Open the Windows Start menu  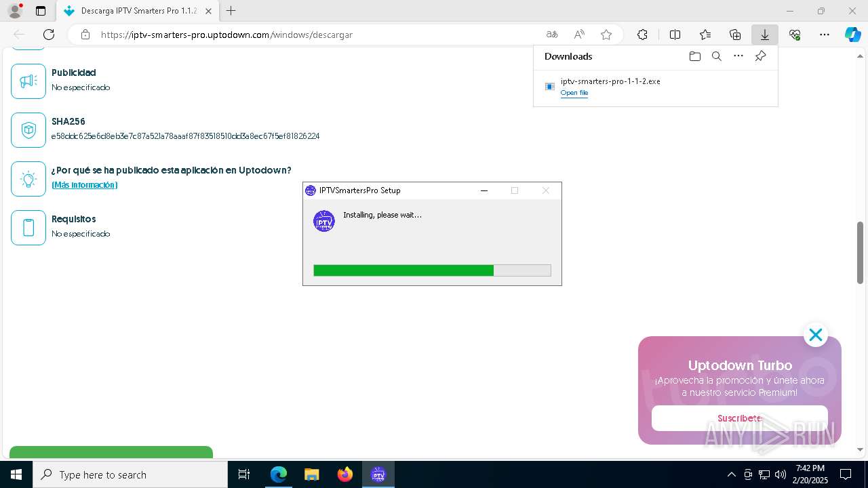16,474
